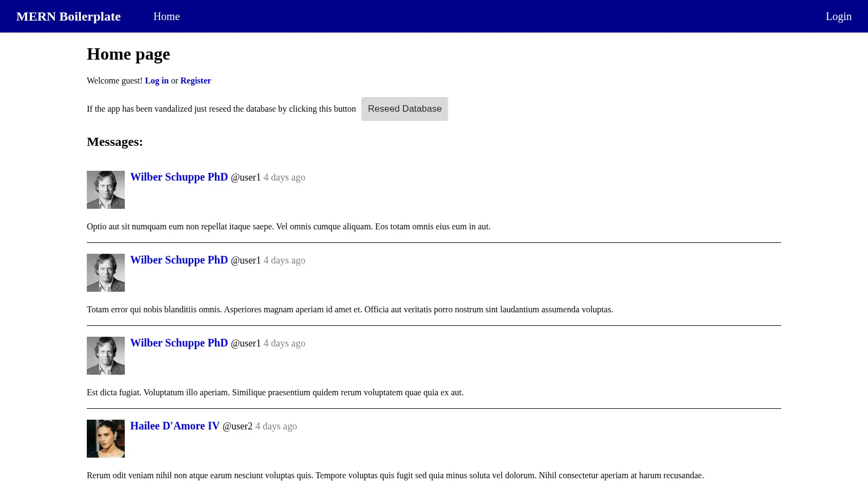868x488 pixels.
Task: Open Wilber Schuppe PhD avatar on Totam message
Action: pyautogui.click(x=106, y=273)
